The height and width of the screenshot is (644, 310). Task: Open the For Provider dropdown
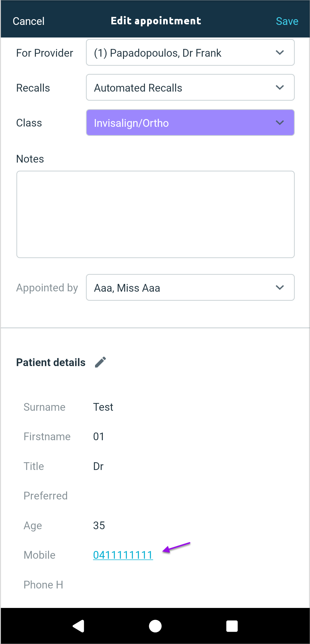tap(190, 53)
